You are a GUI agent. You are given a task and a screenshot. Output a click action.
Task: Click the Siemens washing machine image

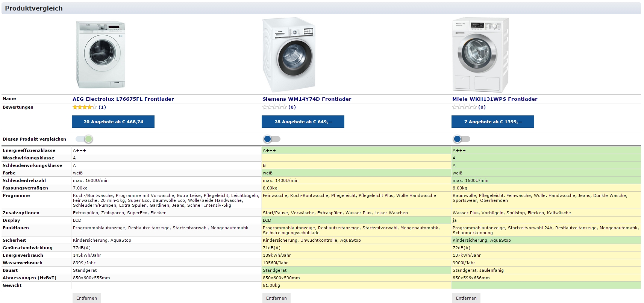[x=289, y=55]
